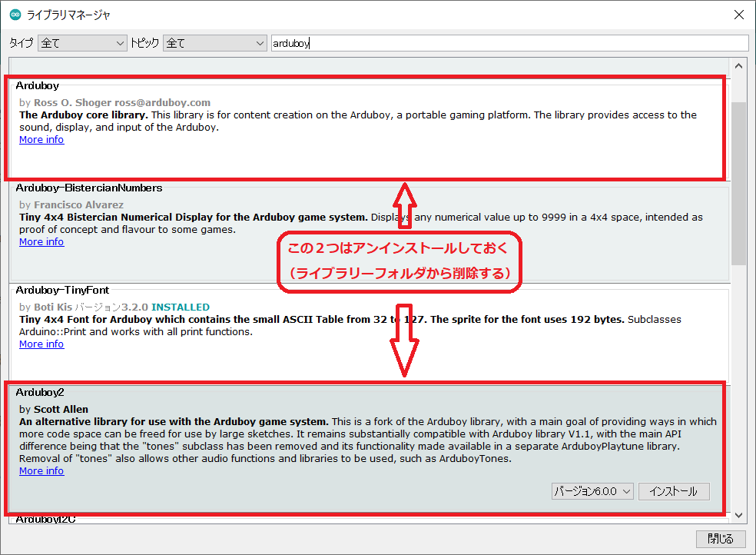Click the インストール button for Arduboy2
This screenshot has width=756, height=555.
coord(674,491)
